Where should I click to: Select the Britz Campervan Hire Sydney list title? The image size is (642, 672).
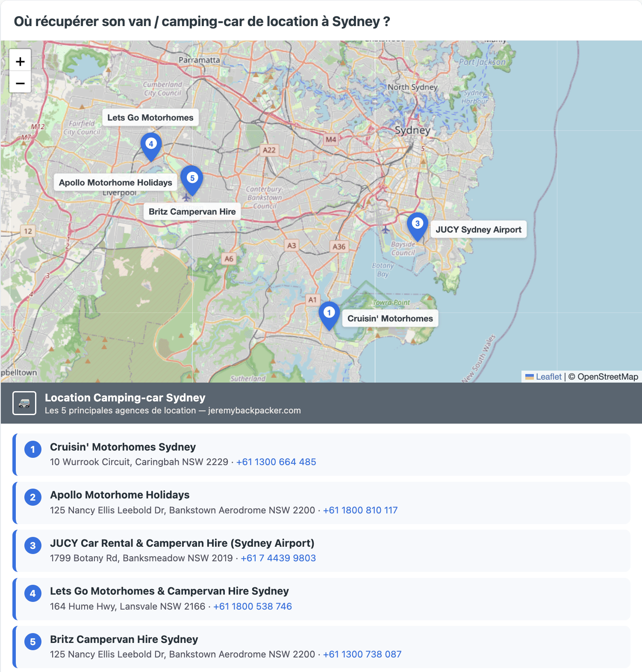coord(124,640)
